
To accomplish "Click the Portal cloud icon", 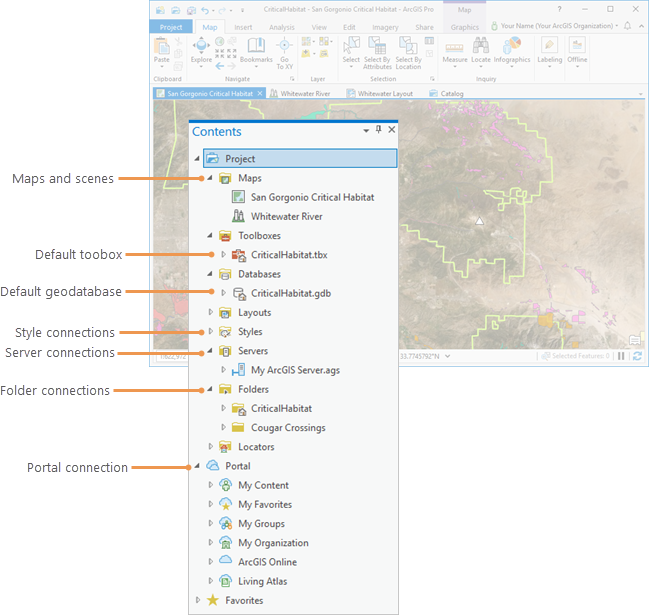I will pos(212,465).
